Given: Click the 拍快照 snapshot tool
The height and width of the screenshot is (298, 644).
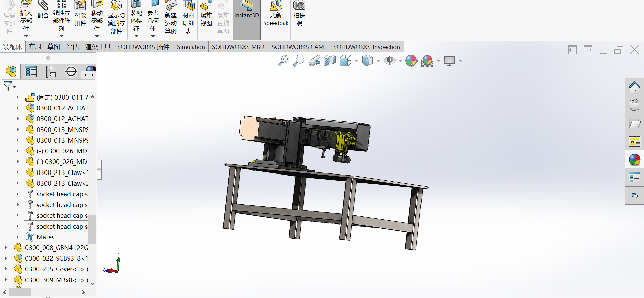Looking at the screenshot, I should coord(299,13).
